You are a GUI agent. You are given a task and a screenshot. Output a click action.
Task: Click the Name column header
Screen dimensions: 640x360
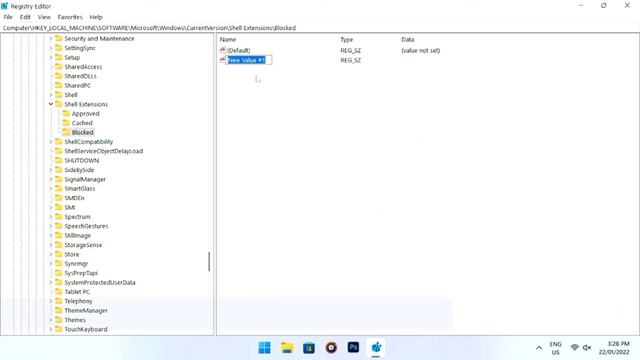pyautogui.click(x=228, y=40)
